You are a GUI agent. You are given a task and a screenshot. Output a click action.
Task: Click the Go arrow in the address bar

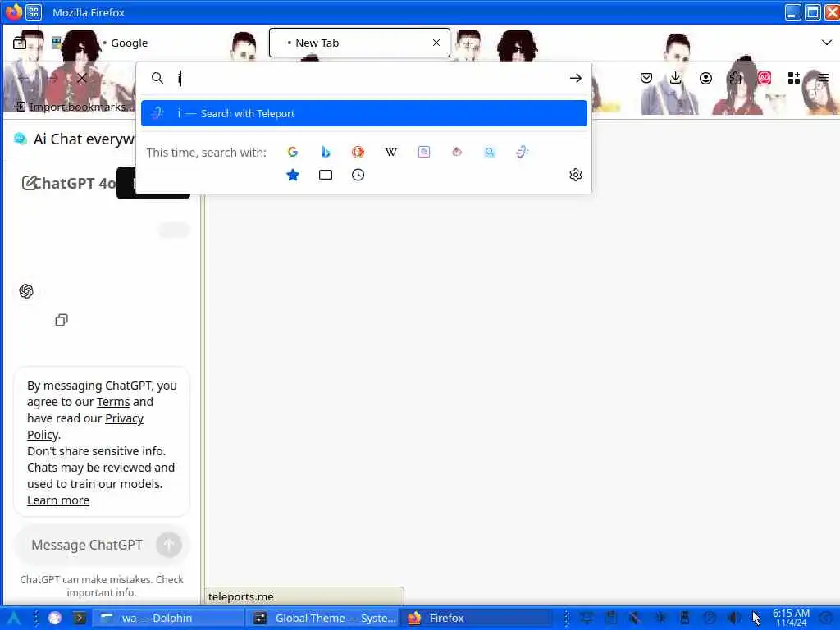pos(575,78)
